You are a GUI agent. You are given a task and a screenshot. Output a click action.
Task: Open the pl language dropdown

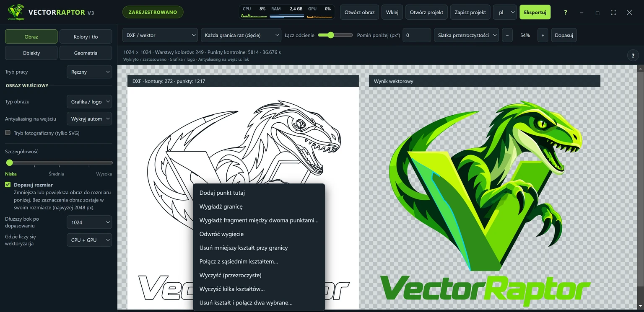click(505, 12)
